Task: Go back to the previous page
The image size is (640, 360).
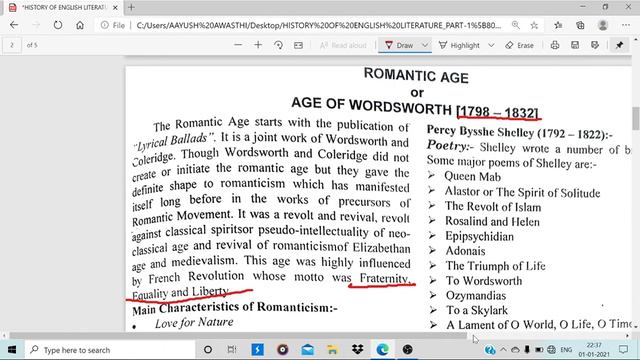Action: coord(14,25)
